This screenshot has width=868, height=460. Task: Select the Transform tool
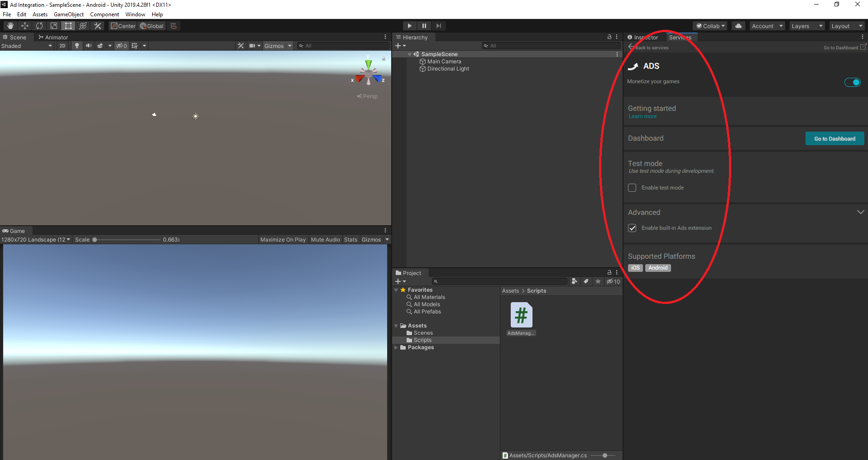(82, 26)
